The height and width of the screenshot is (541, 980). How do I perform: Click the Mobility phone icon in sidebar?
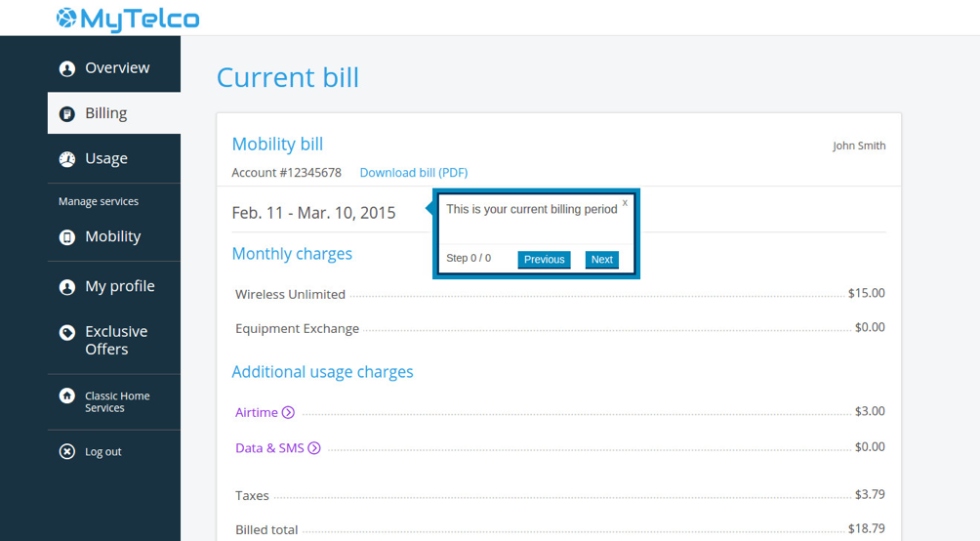click(66, 237)
